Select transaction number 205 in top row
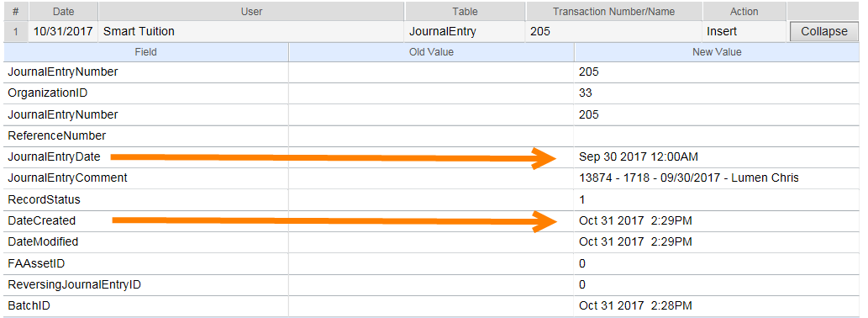868x318 pixels. (x=614, y=32)
